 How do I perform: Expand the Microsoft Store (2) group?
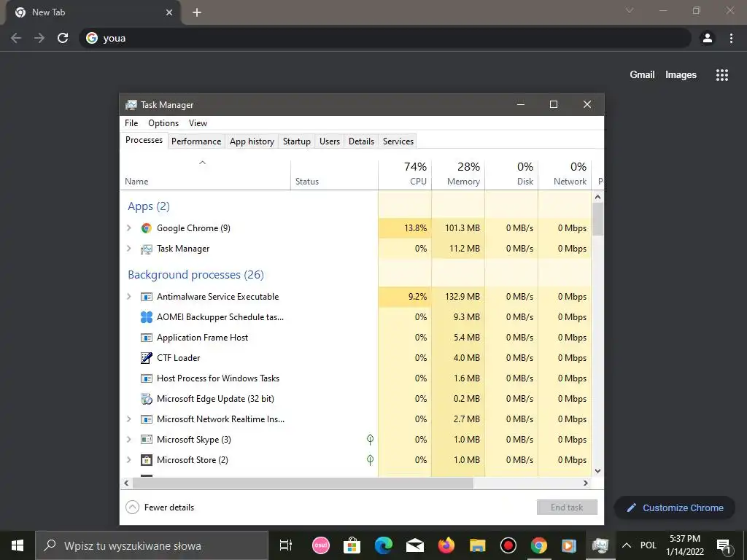(128, 460)
